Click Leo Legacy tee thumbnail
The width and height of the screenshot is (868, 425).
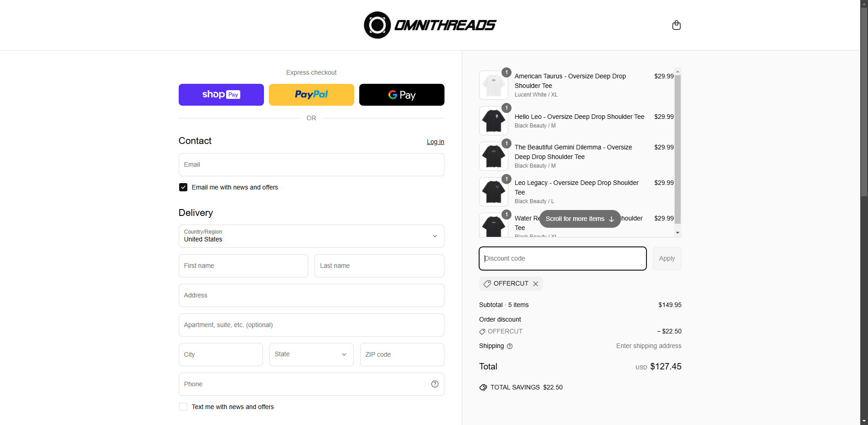click(494, 192)
